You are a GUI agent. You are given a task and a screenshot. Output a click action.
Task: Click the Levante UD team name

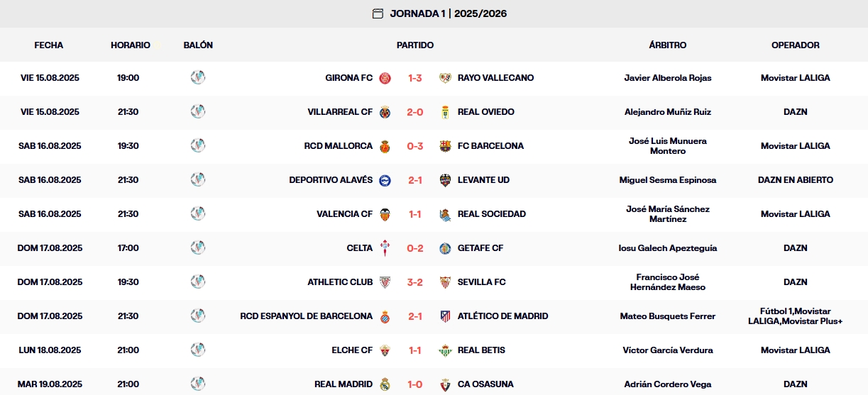click(x=483, y=180)
